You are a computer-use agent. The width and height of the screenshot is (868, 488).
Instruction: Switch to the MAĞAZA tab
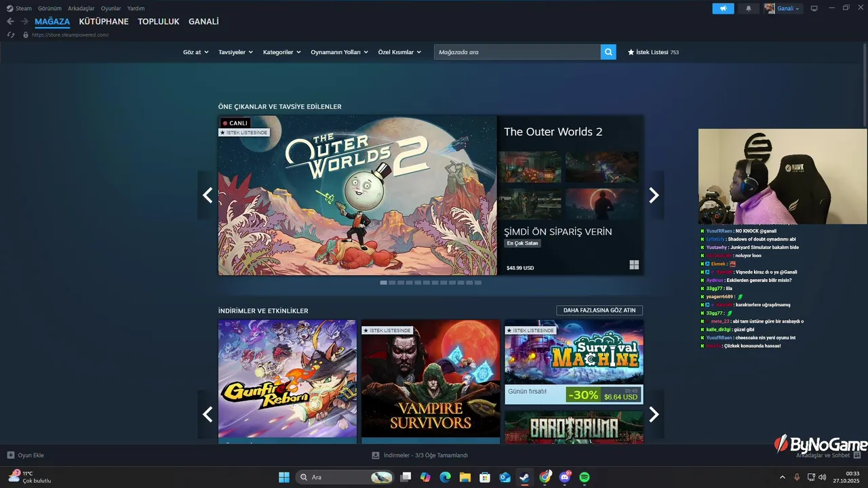tap(52, 22)
